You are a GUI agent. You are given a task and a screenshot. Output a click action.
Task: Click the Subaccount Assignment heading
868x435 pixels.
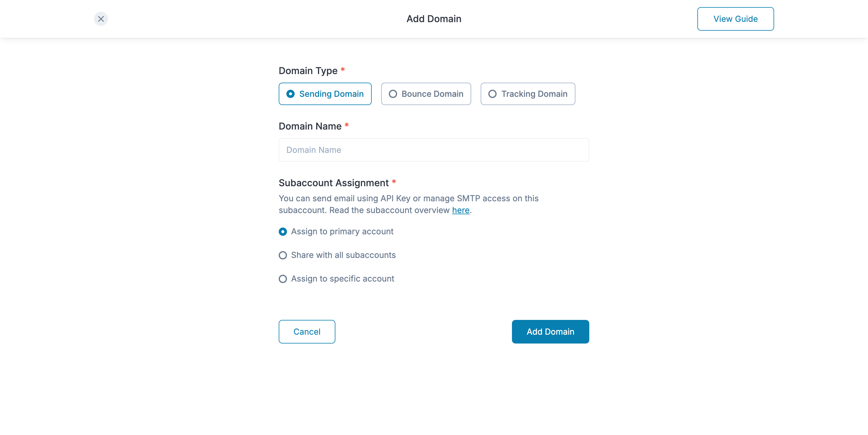334,183
